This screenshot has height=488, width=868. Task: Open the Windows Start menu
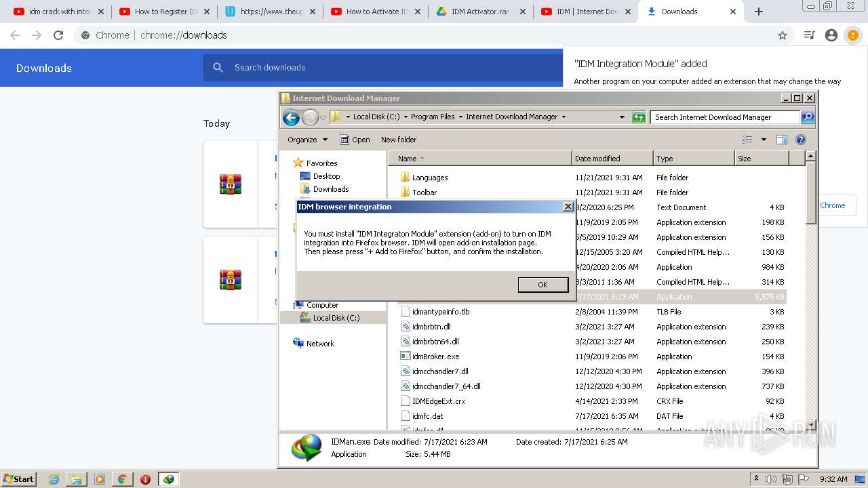coord(19,479)
